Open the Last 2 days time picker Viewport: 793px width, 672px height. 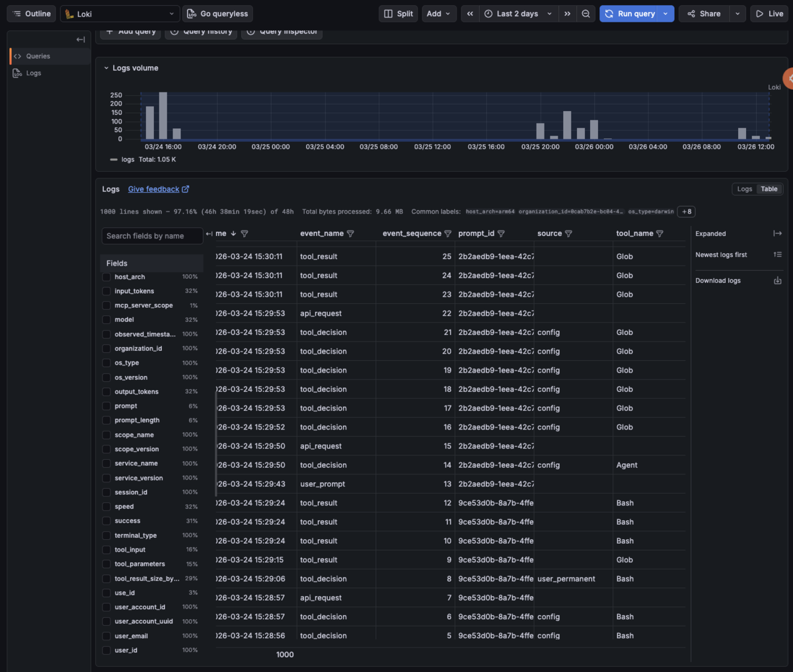coord(518,14)
